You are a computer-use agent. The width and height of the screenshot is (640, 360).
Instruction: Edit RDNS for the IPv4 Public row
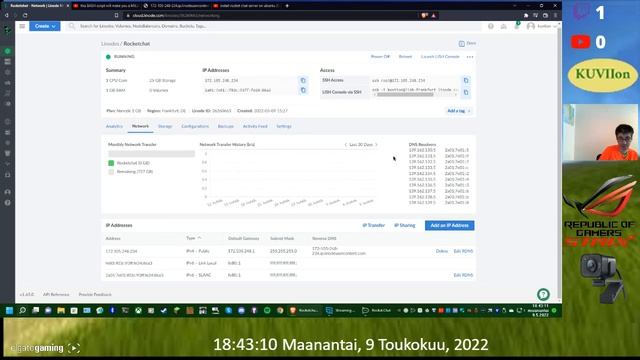(x=463, y=251)
